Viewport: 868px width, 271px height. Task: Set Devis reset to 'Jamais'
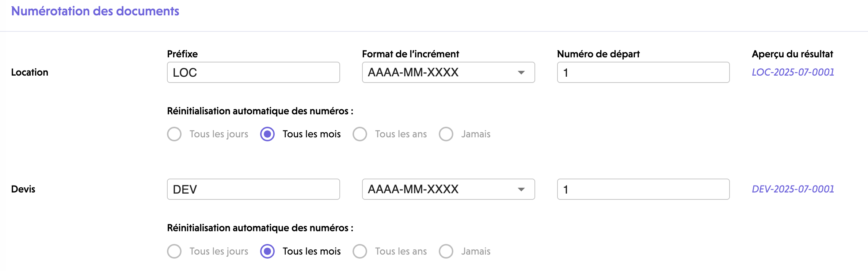pos(446,251)
